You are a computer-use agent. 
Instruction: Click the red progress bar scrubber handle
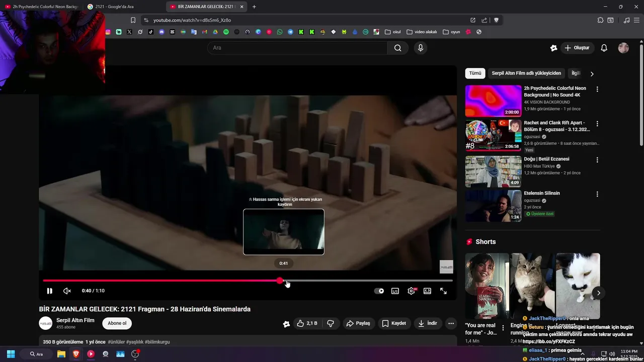(x=280, y=281)
